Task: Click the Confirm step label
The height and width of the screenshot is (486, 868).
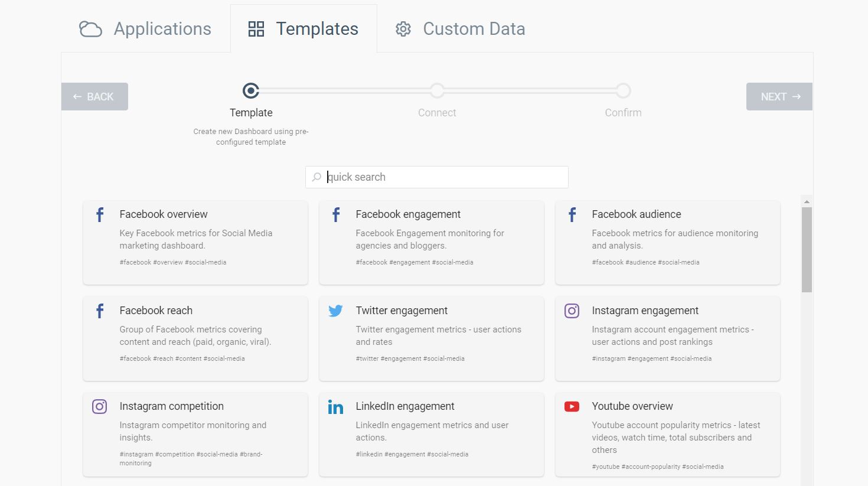Action: click(623, 113)
